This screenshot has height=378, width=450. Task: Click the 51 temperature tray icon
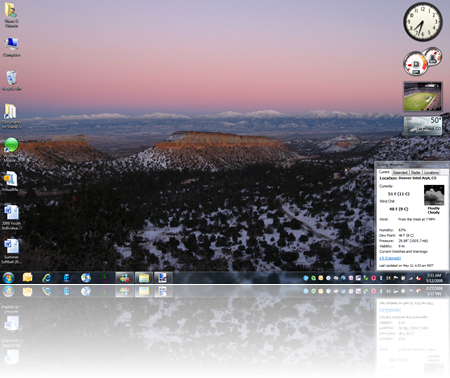pos(388,278)
